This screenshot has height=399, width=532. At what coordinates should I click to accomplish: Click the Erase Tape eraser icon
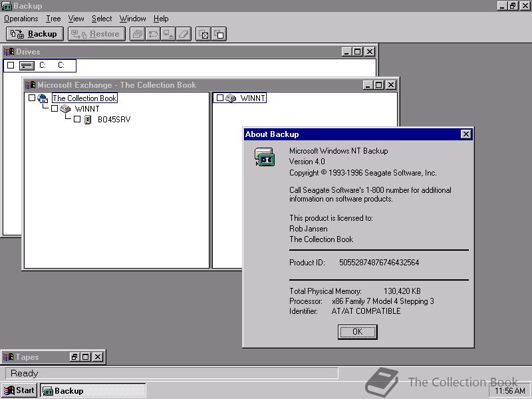pyautogui.click(x=184, y=34)
